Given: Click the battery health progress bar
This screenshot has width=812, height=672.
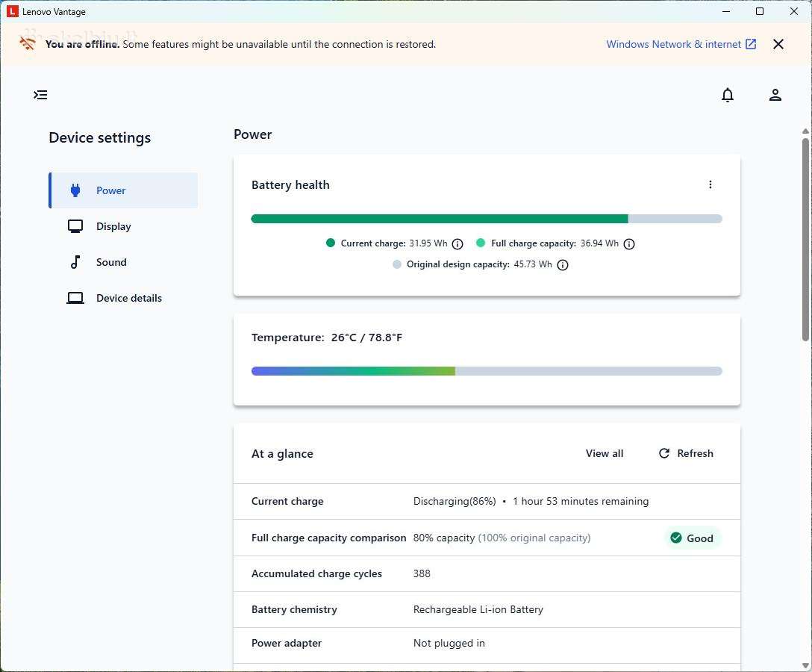Looking at the screenshot, I should (x=487, y=219).
